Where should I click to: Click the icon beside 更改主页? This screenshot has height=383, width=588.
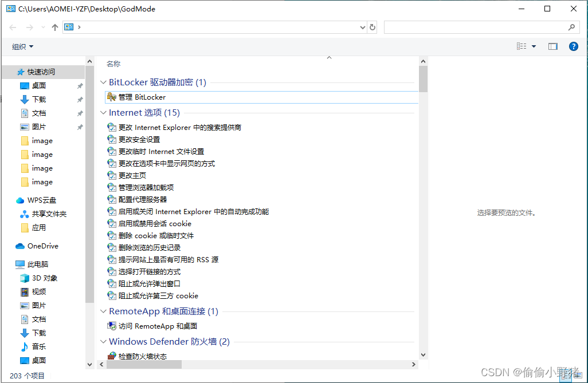tap(112, 175)
